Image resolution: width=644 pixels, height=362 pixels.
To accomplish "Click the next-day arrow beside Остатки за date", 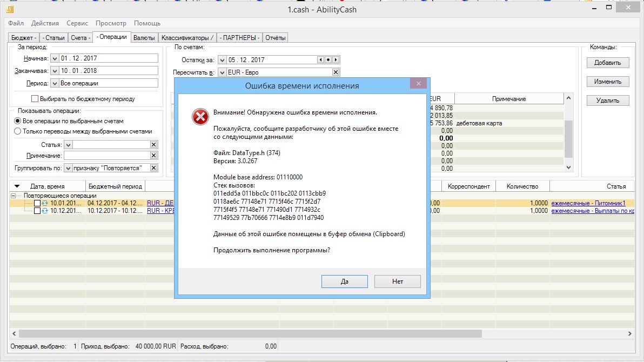I will [x=336, y=59].
